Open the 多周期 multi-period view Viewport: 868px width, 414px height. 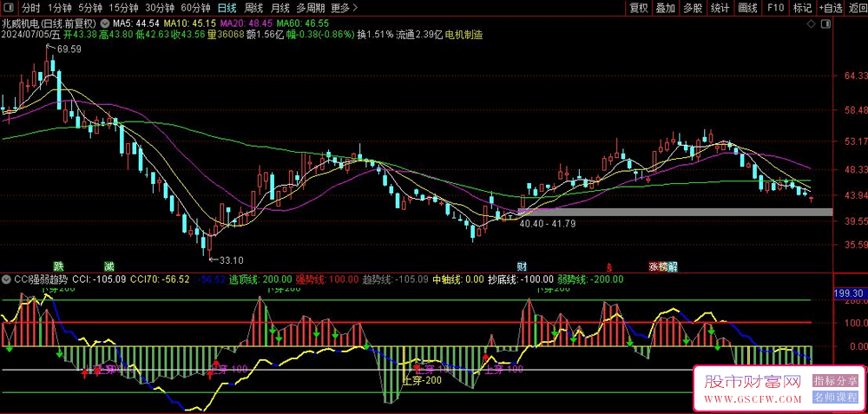(311, 8)
